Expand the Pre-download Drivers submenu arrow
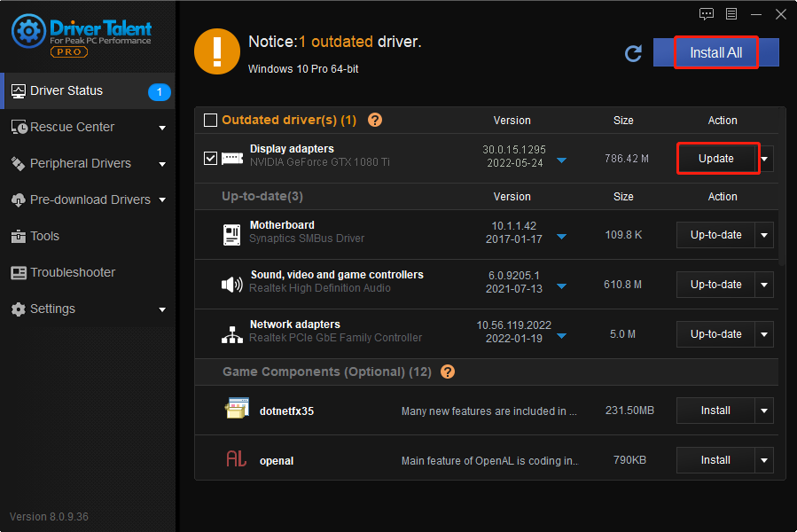Screen dimensions: 797x532 tap(162, 199)
